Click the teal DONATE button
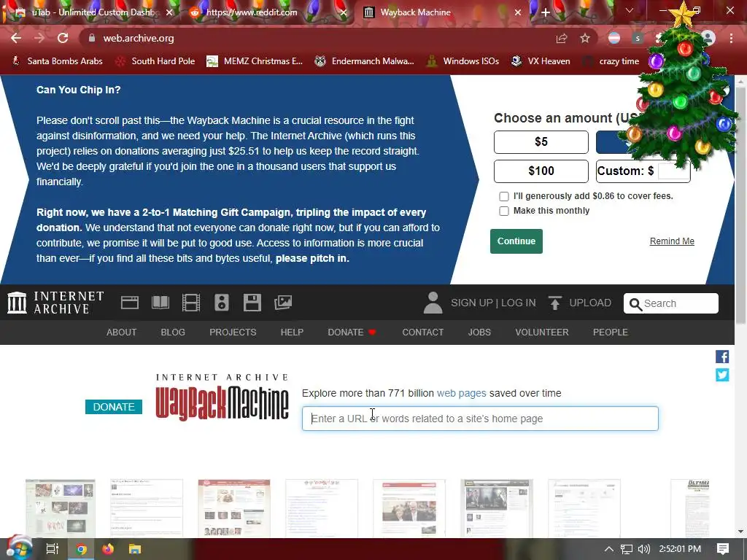747x560 pixels. (113, 407)
